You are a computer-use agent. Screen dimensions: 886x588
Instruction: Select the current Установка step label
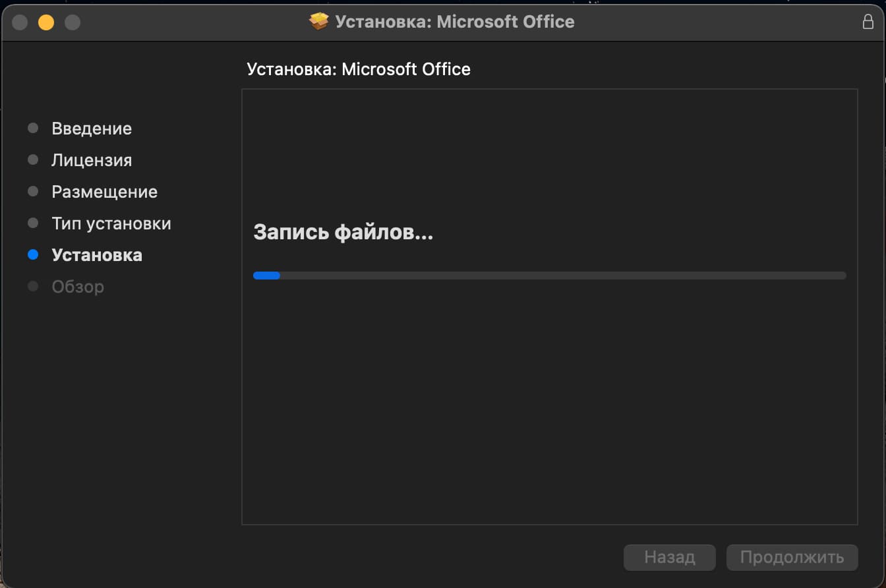tap(97, 255)
